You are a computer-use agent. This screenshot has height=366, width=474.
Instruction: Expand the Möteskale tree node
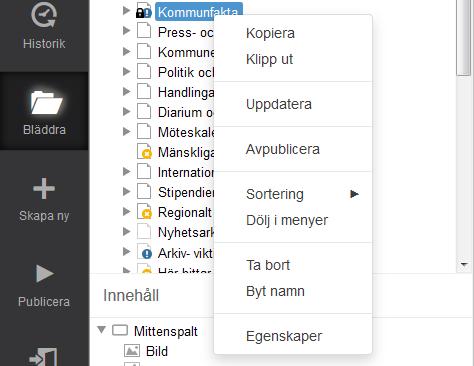pyautogui.click(x=126, y=131)
